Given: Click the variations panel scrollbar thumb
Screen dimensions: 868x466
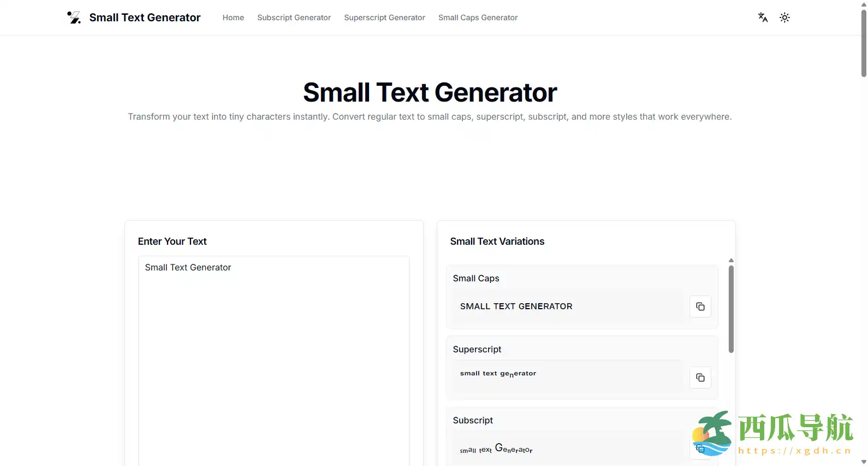Looking at the screenshot, I should point(731,309).
